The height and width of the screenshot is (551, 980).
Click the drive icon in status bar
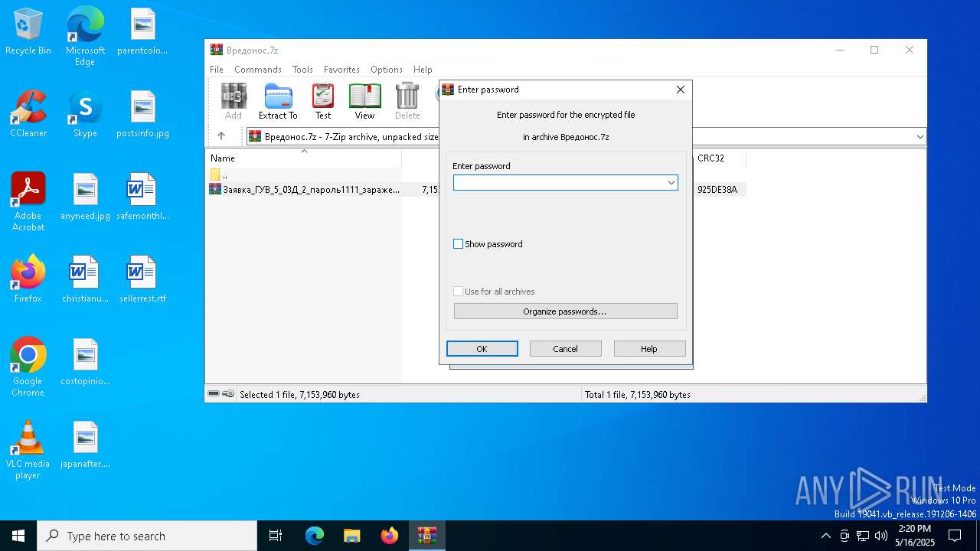tap(214, 394)
